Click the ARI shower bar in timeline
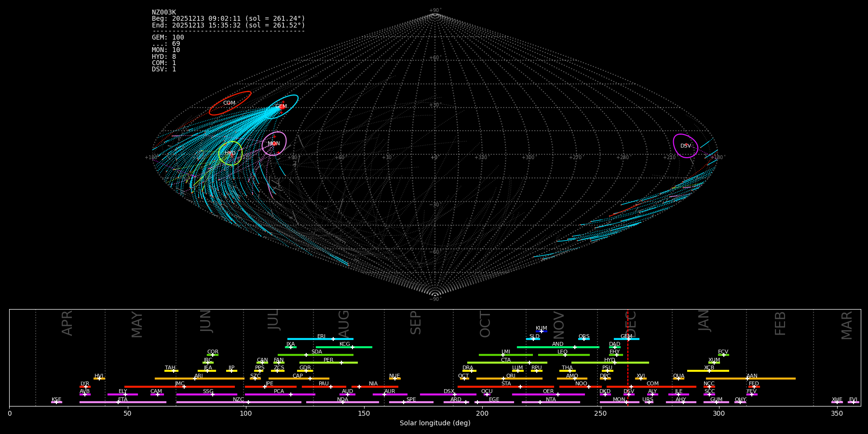868x434 pixels. [200, 379]
